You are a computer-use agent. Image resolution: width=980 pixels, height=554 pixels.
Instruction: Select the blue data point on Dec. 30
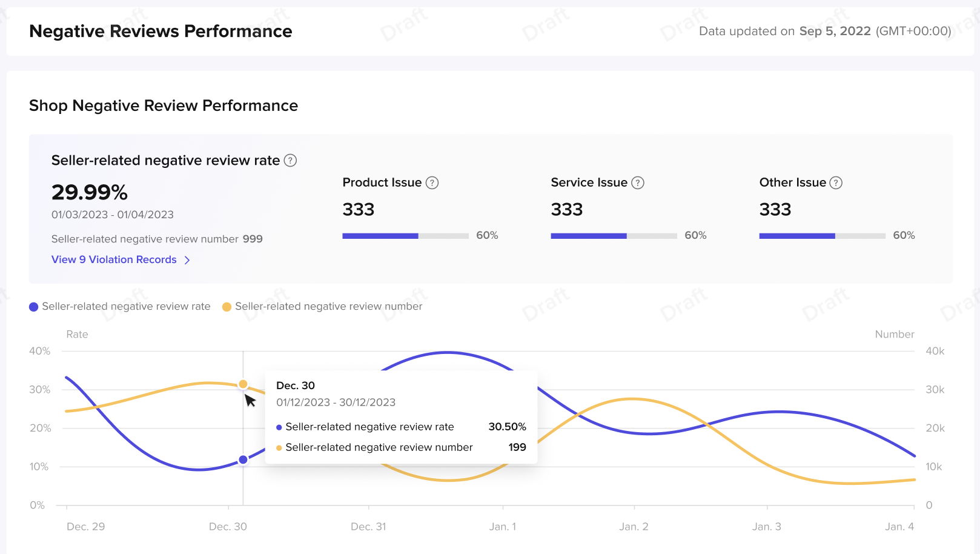[243, 460]
